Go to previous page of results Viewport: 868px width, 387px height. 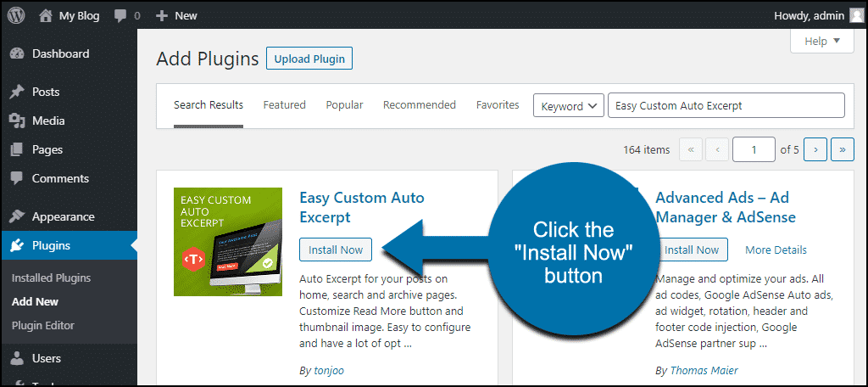717,149
